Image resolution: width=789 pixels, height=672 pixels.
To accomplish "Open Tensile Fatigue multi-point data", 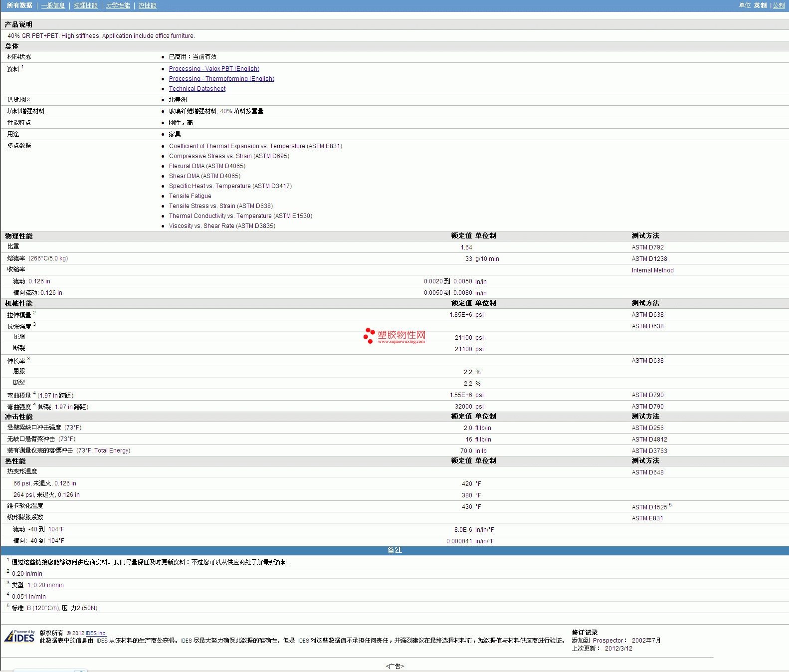I will click(190, 196).
